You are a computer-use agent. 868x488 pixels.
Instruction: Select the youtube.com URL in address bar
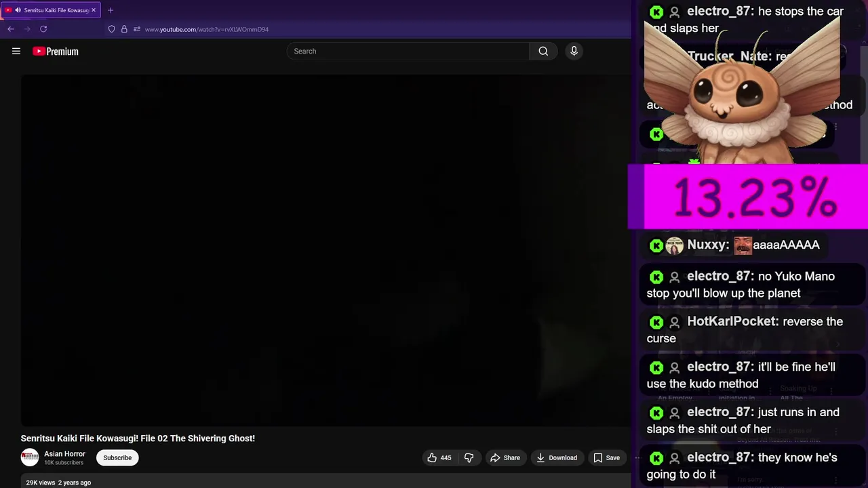206,29
